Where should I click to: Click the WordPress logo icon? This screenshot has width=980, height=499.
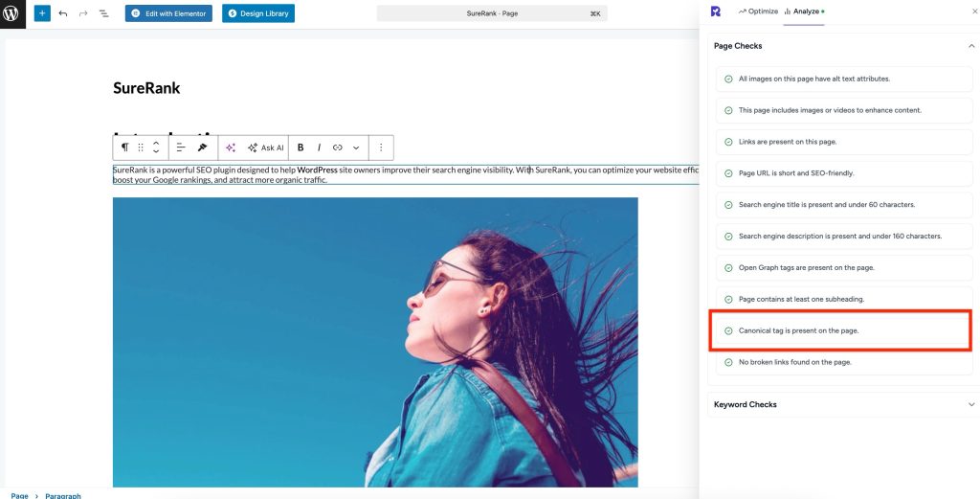(12, 13)
